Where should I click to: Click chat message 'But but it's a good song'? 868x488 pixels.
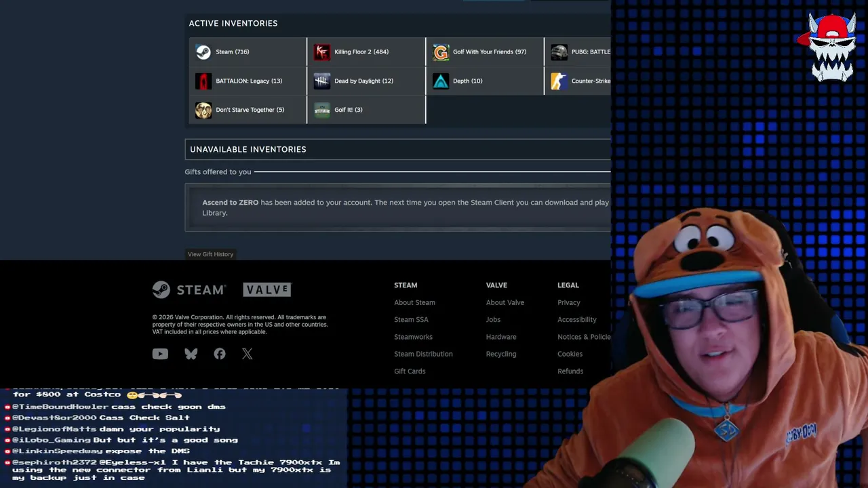(165, 440)
